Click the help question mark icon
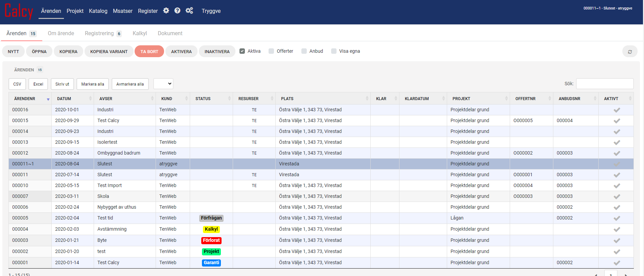This screenshot has width=644, height=276. coord(177,11)
